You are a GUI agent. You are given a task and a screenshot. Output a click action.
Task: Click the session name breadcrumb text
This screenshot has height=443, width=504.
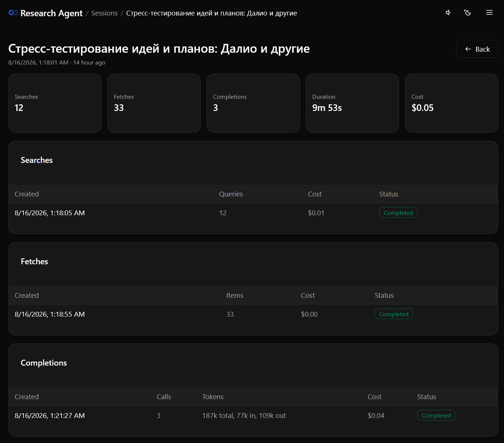click(211, 13)
